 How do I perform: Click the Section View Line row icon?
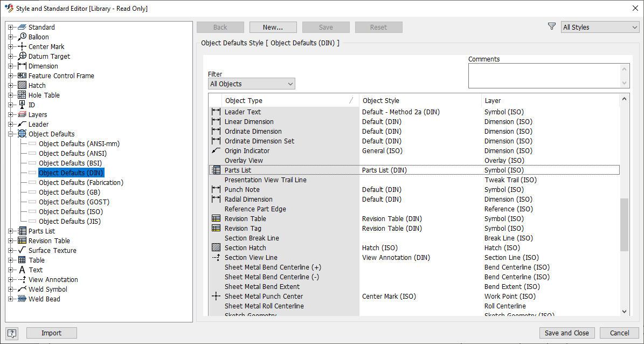[x=216, y=258]
